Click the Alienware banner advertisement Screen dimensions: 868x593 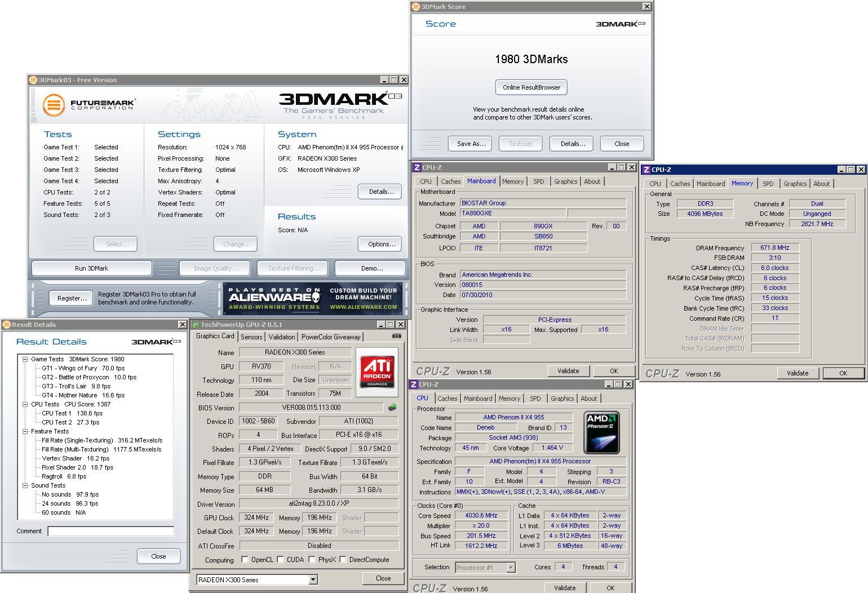click(x=313, y=298)
